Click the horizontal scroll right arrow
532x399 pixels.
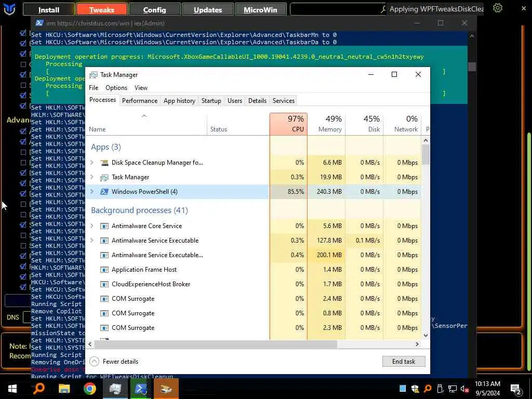417,344
